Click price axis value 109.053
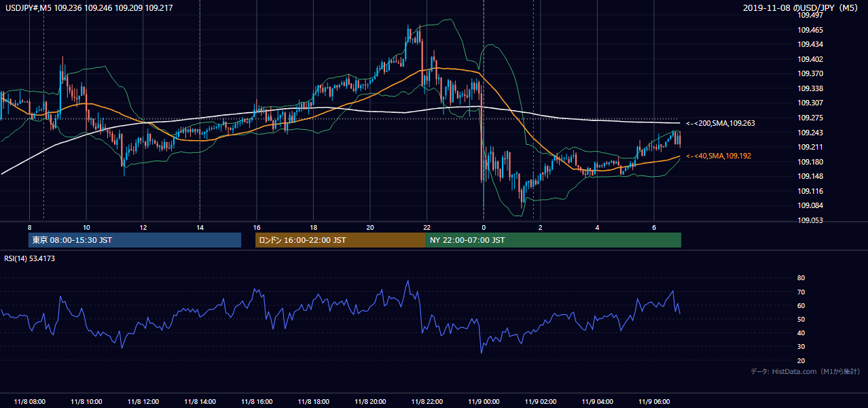 pos(810,220)
